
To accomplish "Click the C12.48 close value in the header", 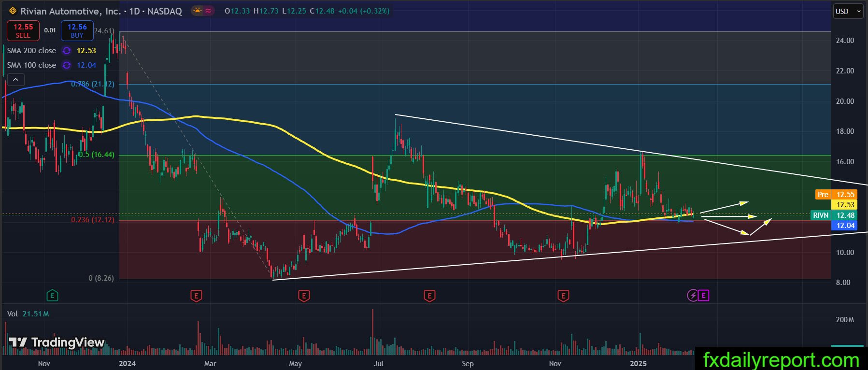I will pyautogui.click(x=322, y=11).
